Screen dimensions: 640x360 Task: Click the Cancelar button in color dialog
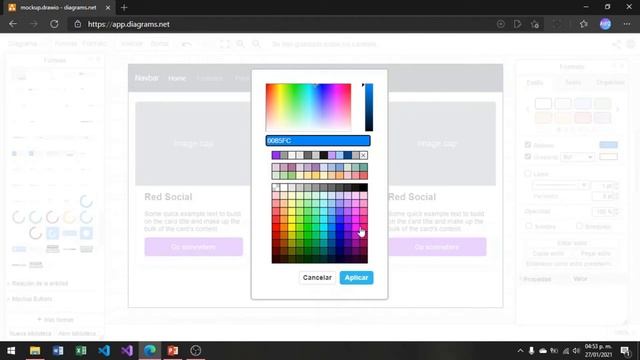click(x=317, y=278)
